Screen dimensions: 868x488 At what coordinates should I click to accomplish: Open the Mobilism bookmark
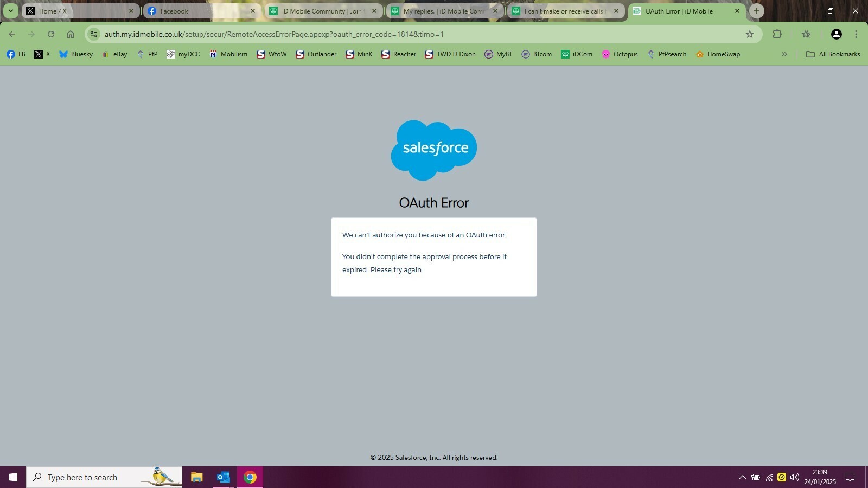coord(228,54)
